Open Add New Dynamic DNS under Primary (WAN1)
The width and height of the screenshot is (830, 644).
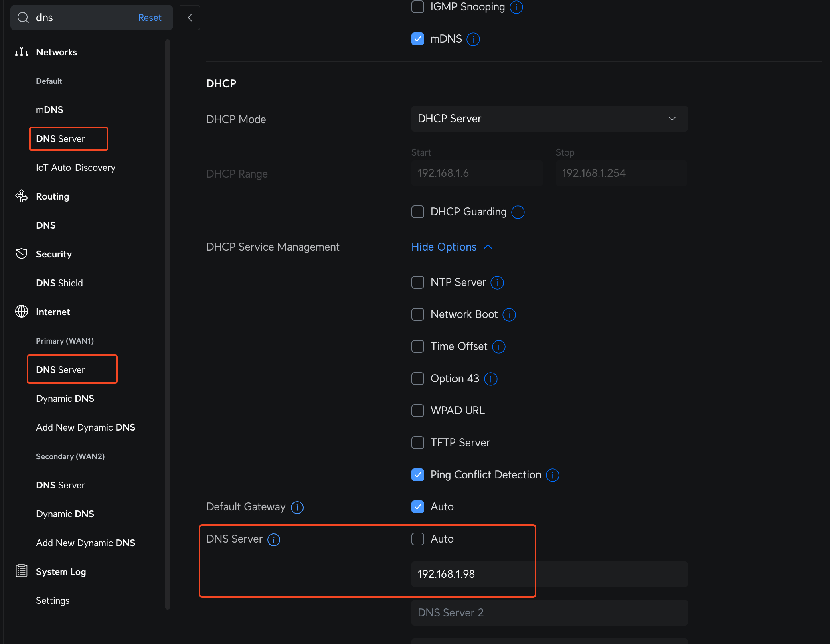pyautogui.click(x=85, y=427)
